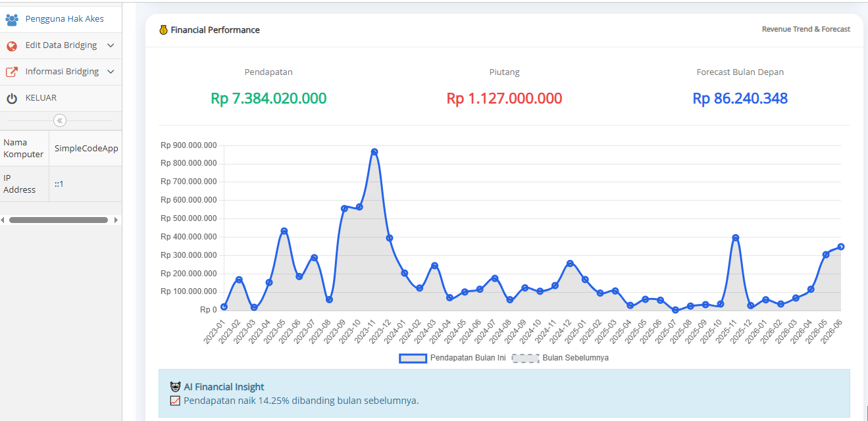Click the sidebar horizontal scrollbar thumb
This screenshot has width=868, height=421.
click(x=58, y=220)
